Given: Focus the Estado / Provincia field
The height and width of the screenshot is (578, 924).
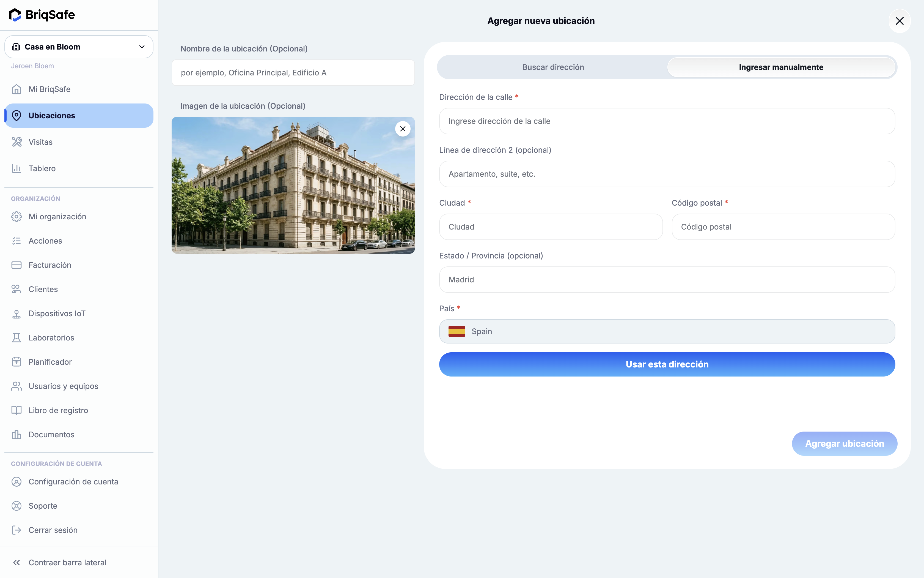Looking at the screenshot, I should 667,279.
